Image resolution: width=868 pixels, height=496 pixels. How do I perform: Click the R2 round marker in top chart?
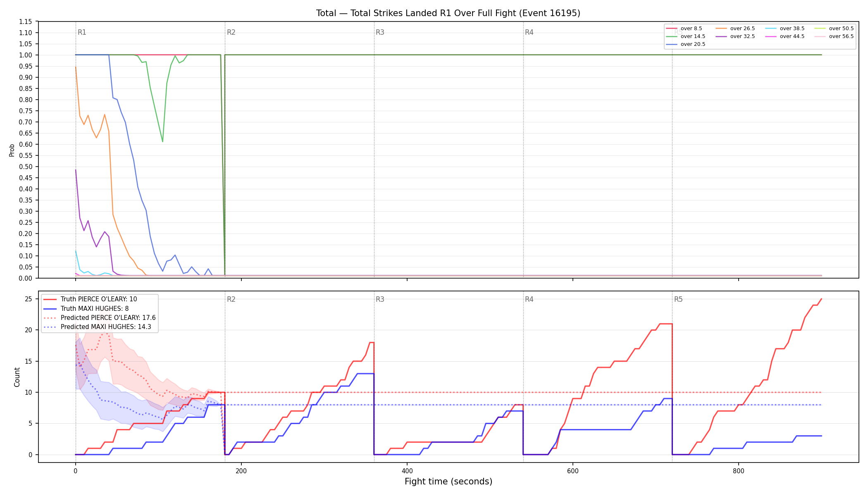click(x=231, y=32)
